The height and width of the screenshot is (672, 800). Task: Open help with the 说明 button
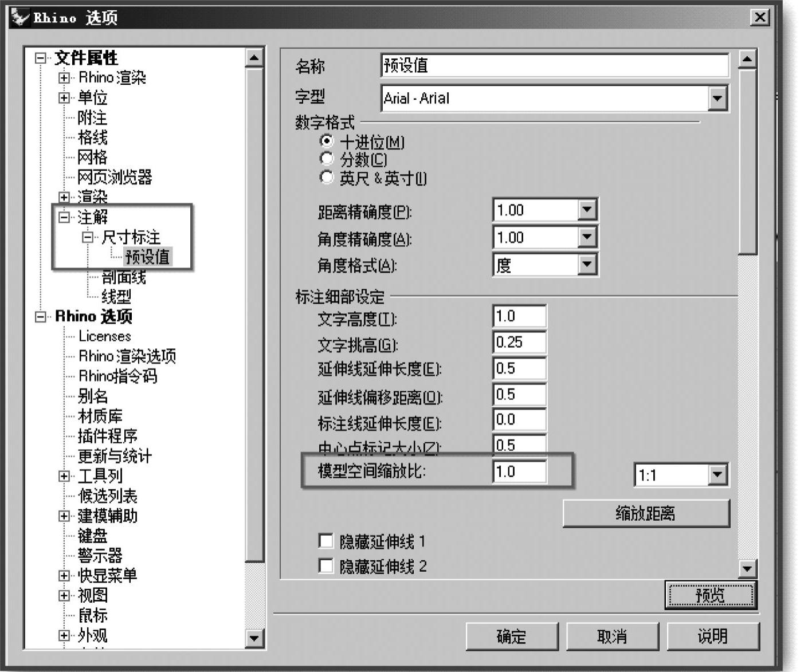[713, 636]
